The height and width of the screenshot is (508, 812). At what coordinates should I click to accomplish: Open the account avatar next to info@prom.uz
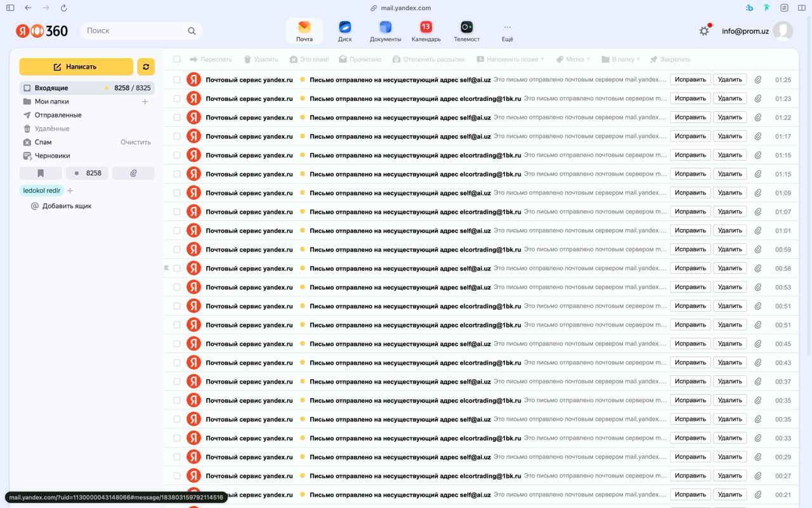pyautogui.click(x=783, y=30)
